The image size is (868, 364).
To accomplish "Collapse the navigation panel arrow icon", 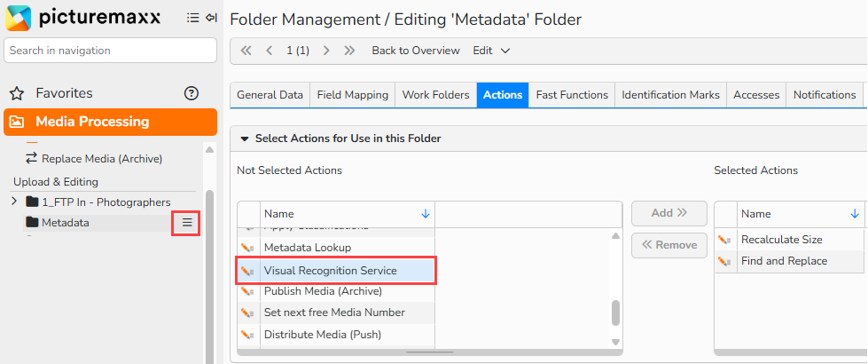I will click(211, 19).
